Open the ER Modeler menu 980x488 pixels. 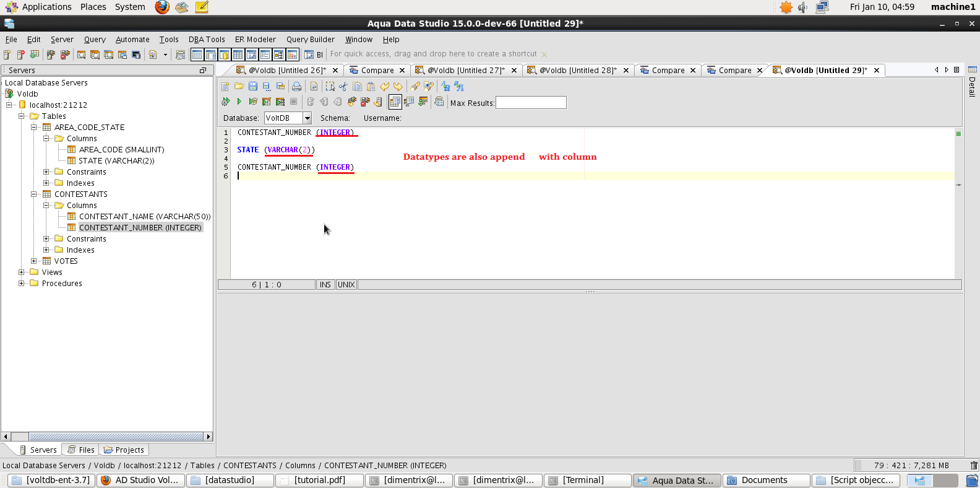tap(256, 39)
